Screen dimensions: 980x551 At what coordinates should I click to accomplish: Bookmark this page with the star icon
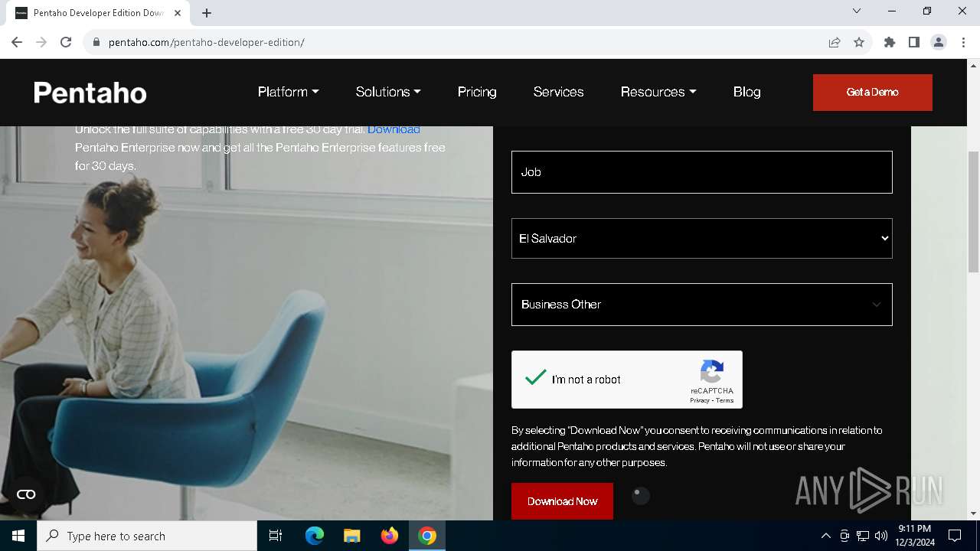[x=859, y=42]
